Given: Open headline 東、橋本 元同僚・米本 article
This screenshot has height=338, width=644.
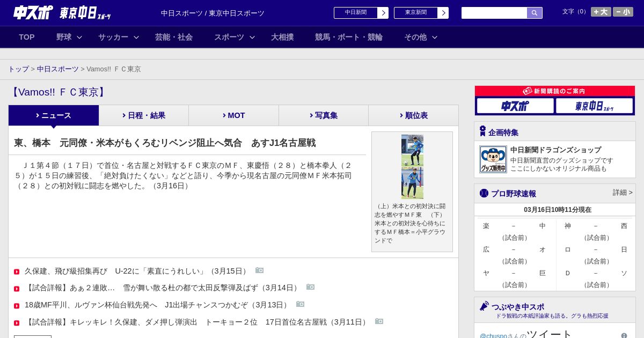Looking at the screenshot, I should tap(165, 143).
